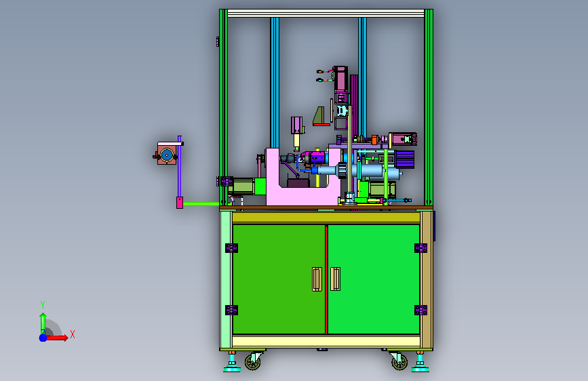Select the magenta block at the post base
Image resolution: width=588 pixels, height=381 pixels.
click(x=180, y=203)
